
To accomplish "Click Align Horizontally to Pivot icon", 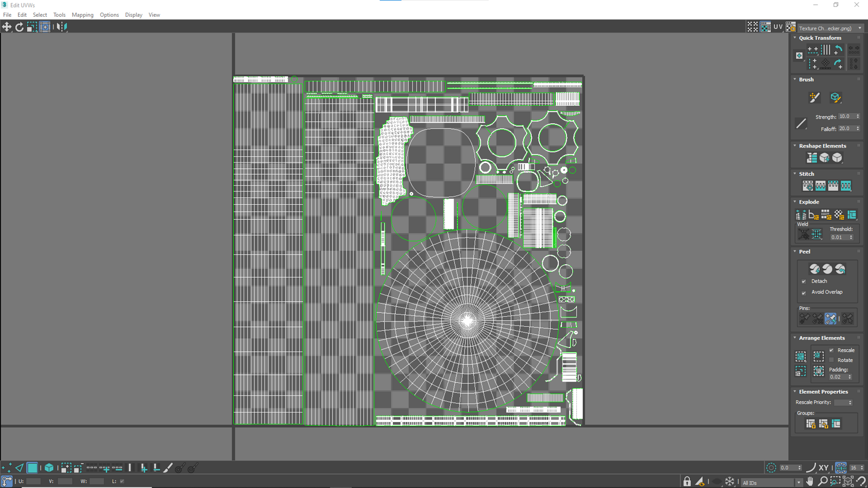I will coord(813,50).
